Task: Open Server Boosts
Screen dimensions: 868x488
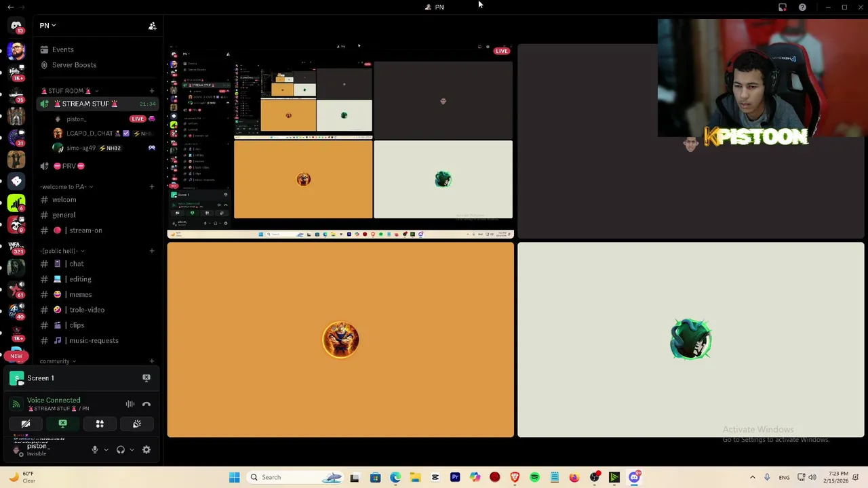Action: pos(74,65)
